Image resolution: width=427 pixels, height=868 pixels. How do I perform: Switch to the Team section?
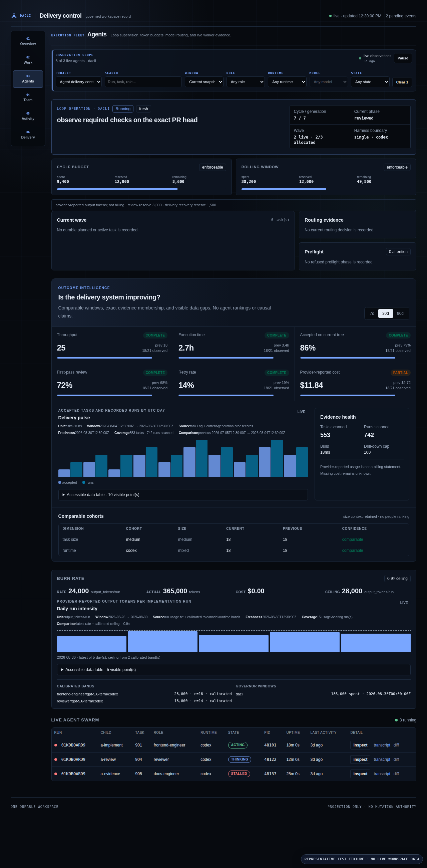(28, 98)
